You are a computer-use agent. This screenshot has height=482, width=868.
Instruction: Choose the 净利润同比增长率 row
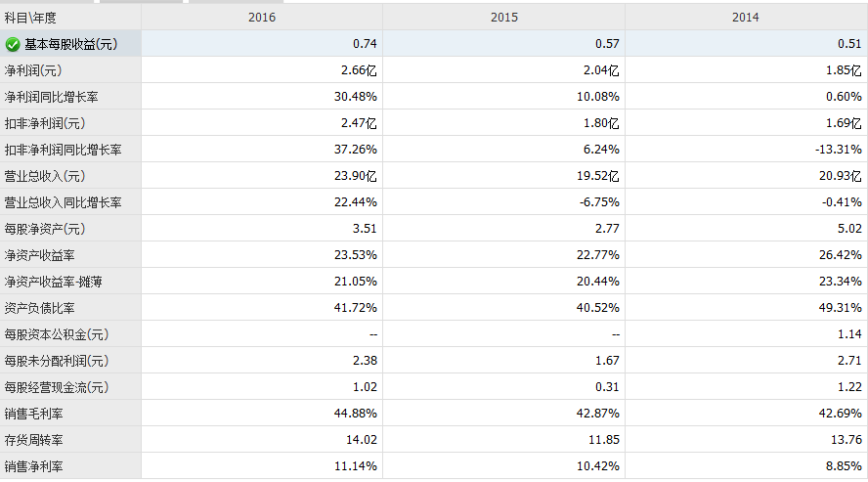tap(51, 97)
